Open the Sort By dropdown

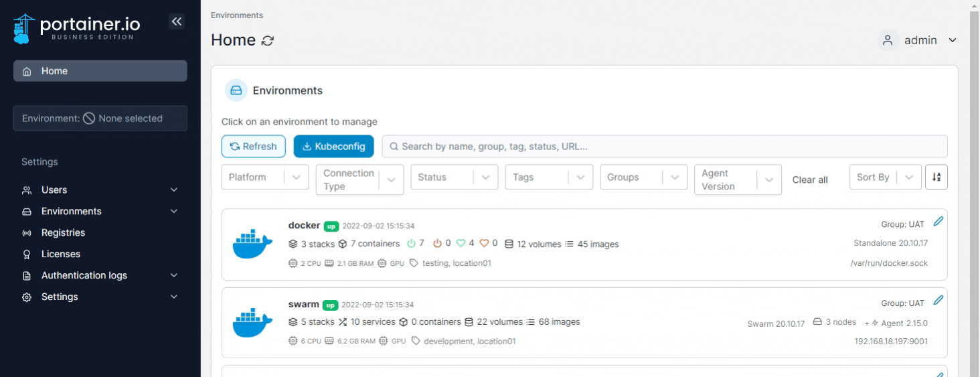tap(884, 177)
